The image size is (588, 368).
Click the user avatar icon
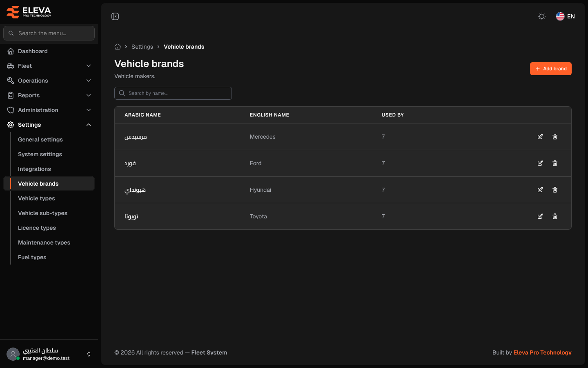click(13, 354)
